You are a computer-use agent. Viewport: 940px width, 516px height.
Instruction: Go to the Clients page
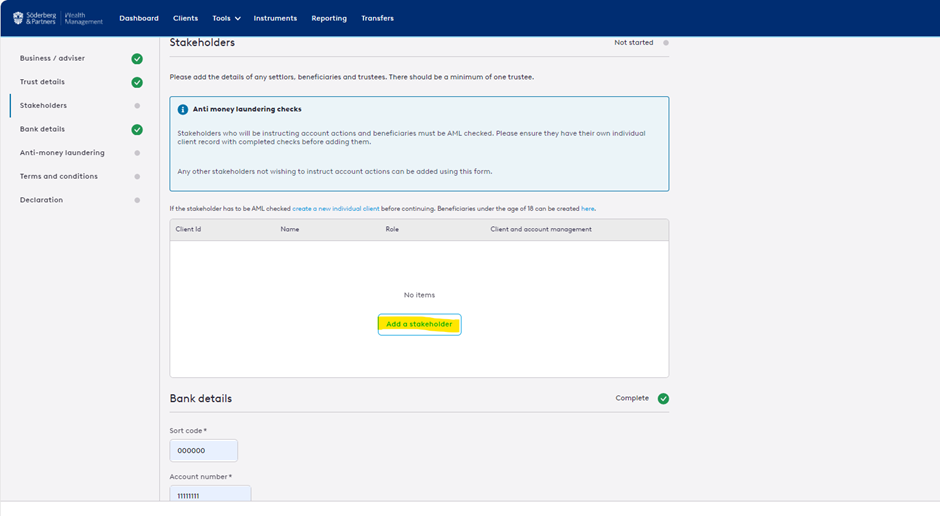(x=185, y=18)
